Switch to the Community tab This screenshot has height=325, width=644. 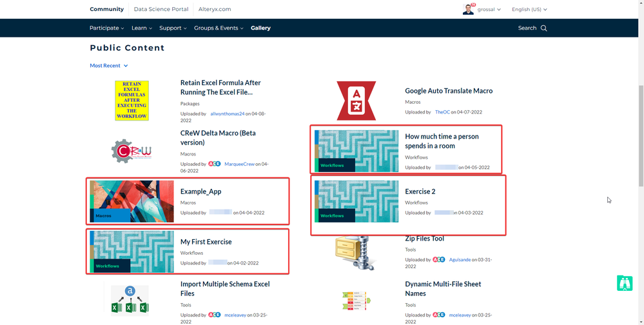[x=107, y=9]
